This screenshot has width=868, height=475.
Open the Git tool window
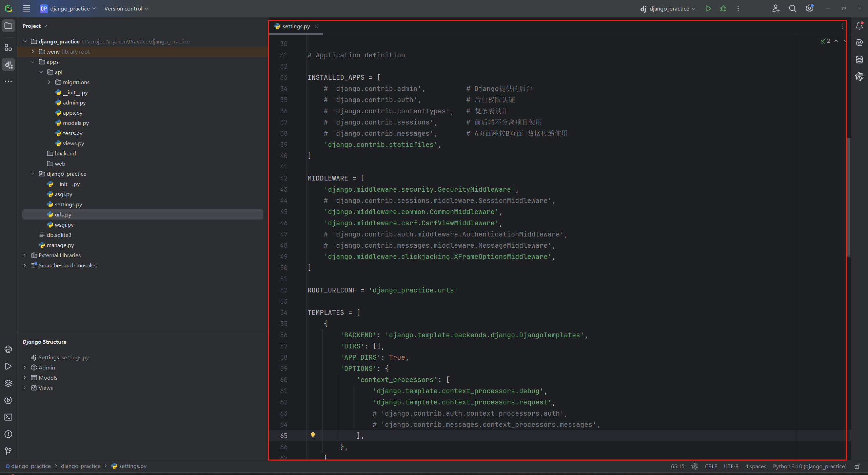point(8,451)
